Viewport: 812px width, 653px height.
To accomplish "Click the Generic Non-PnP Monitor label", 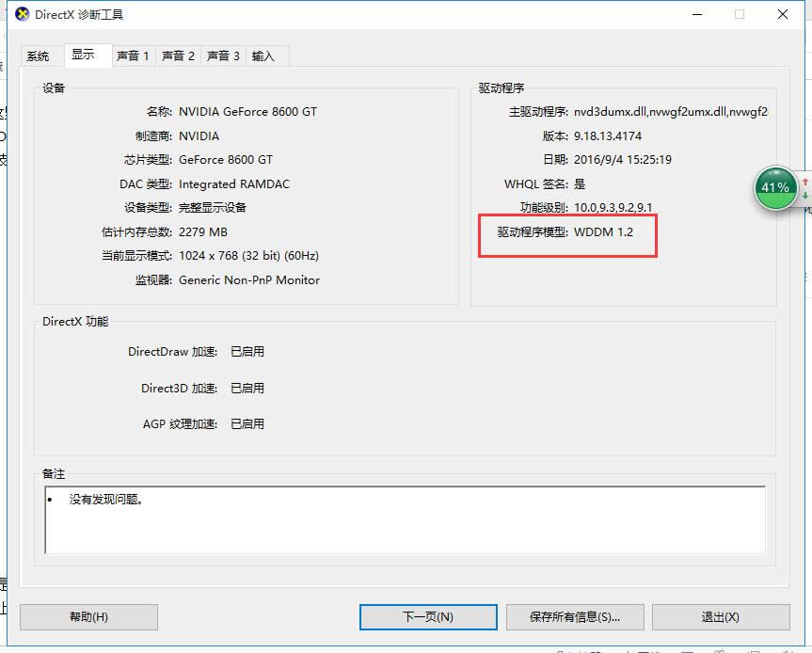I will 248,279.
